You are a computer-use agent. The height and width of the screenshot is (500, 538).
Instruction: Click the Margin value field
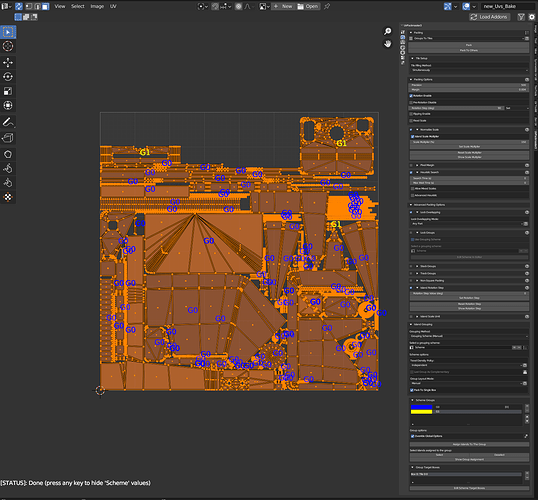pos(469,90)
